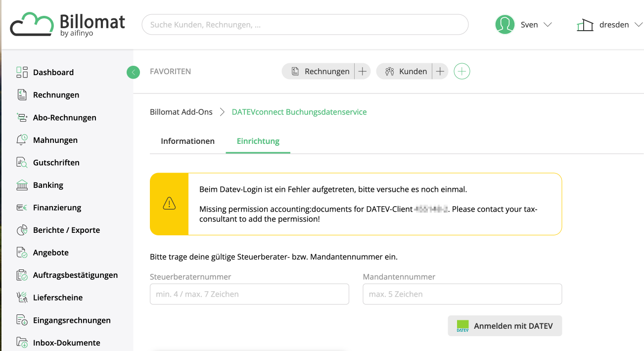Click the DATEV logo on login button
Viewport: 644px width, 351px height.
(x=462, y=326)
